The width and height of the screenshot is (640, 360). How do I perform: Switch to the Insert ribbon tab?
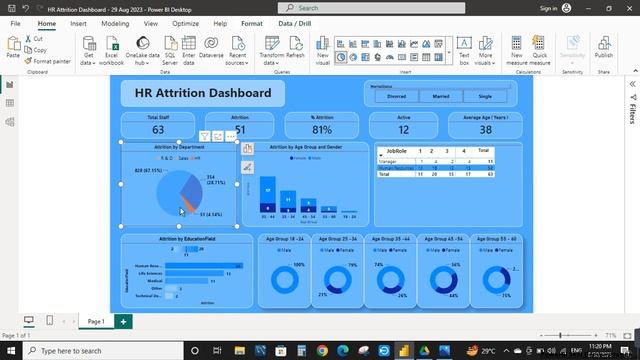pos(78,24)
